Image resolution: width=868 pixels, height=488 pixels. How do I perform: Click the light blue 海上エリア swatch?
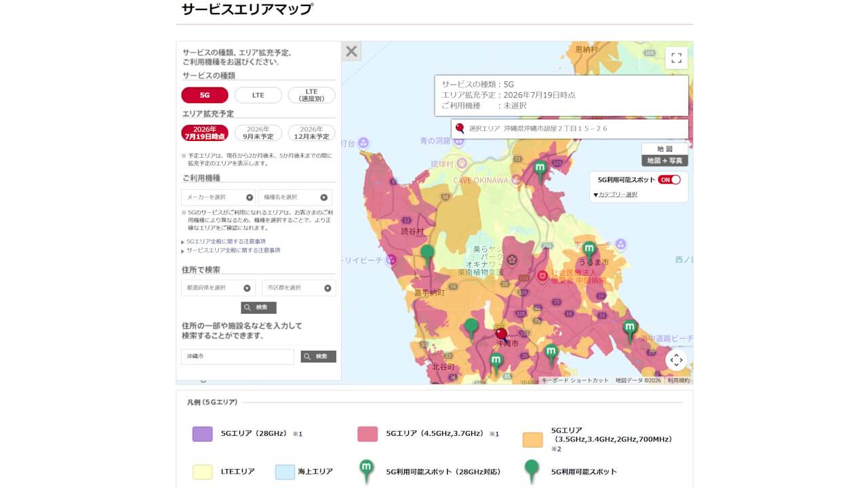pyautogui.click(x=285, y=472)
